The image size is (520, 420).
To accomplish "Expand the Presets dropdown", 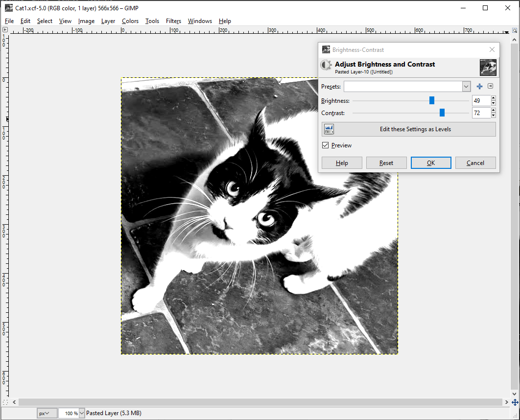I will pos(466,87).
